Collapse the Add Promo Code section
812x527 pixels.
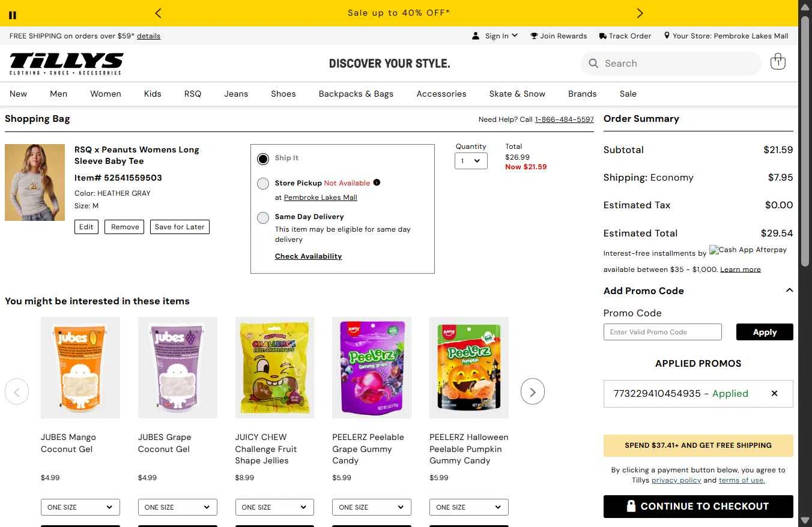(x=789, y=291)
